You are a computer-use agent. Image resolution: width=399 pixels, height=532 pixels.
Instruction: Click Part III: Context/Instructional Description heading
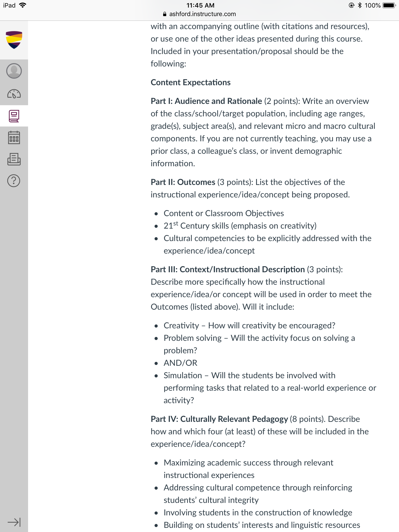click(228, 269)
